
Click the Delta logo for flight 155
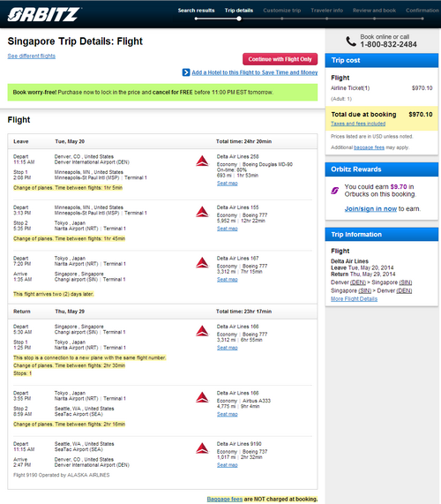[202, 212]
